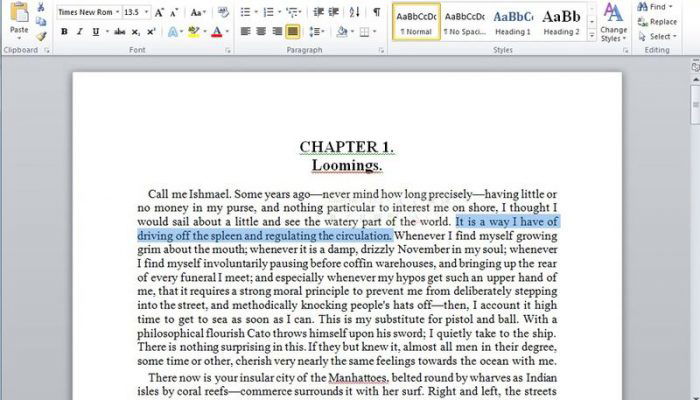Screen dimensions: 700x400
Task: Open Find with binoculars icon
Action: coord(654,7)
